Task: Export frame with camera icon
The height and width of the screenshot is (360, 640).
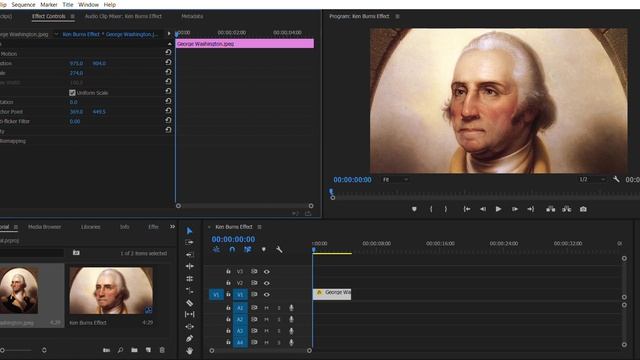Action: click(583, 209)
